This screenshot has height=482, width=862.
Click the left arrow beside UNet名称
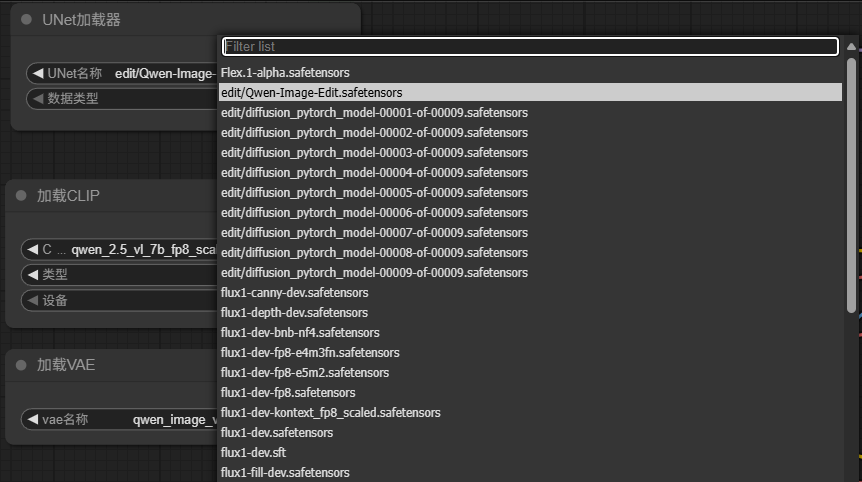click(x=38, y=73)
